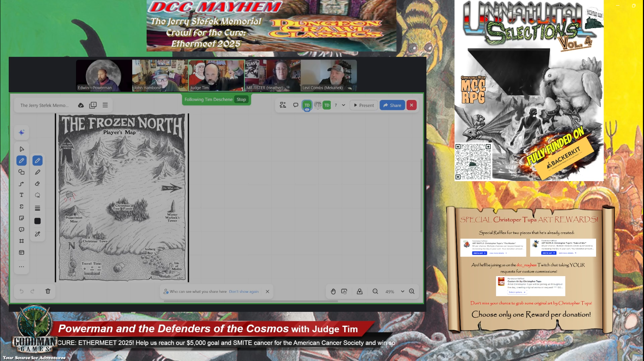
Task: Toggle the highlighter pencil pen type
Action: click(x=37, y=172)
